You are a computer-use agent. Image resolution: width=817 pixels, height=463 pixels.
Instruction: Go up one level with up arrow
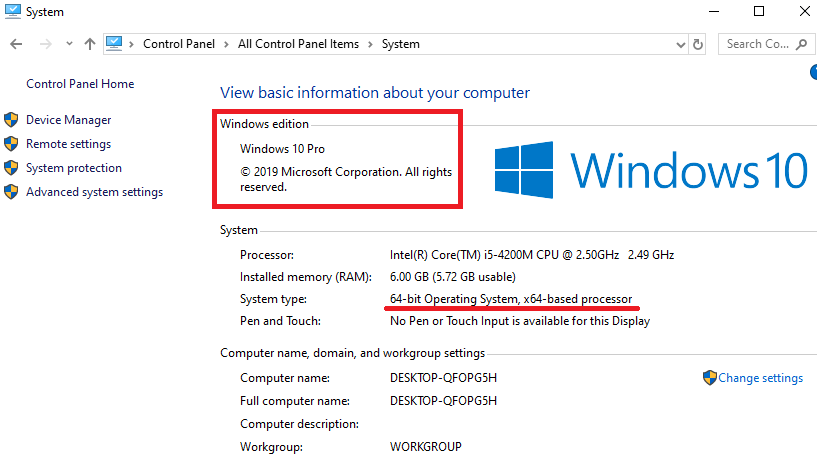[90, 44]
